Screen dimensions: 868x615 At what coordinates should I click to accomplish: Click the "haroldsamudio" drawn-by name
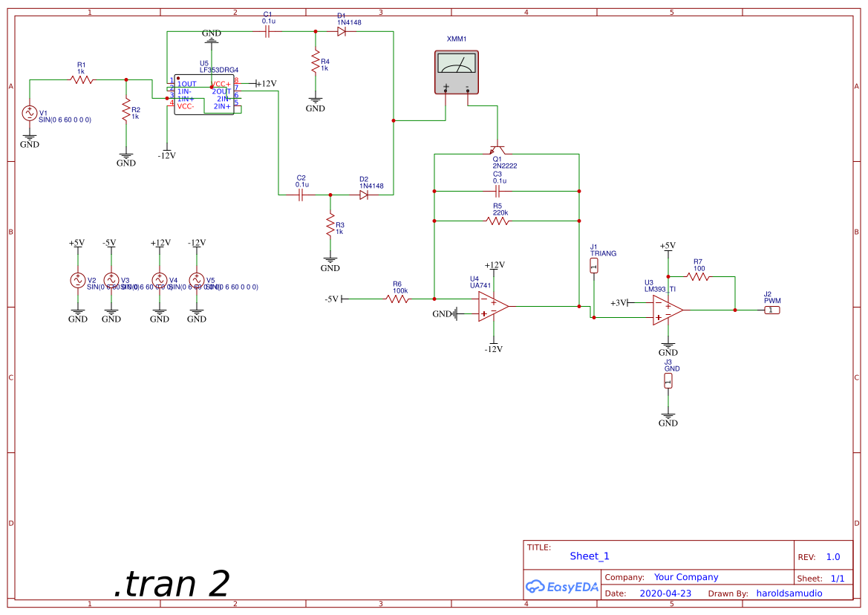point(789,593)
